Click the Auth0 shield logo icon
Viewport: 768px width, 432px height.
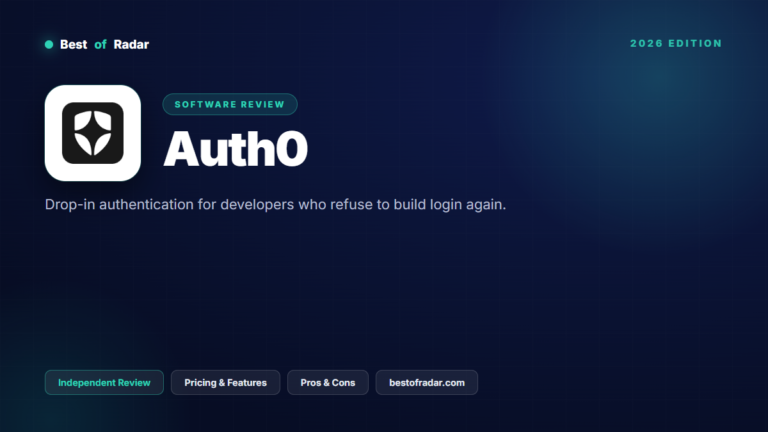click(x=93, y=133)
